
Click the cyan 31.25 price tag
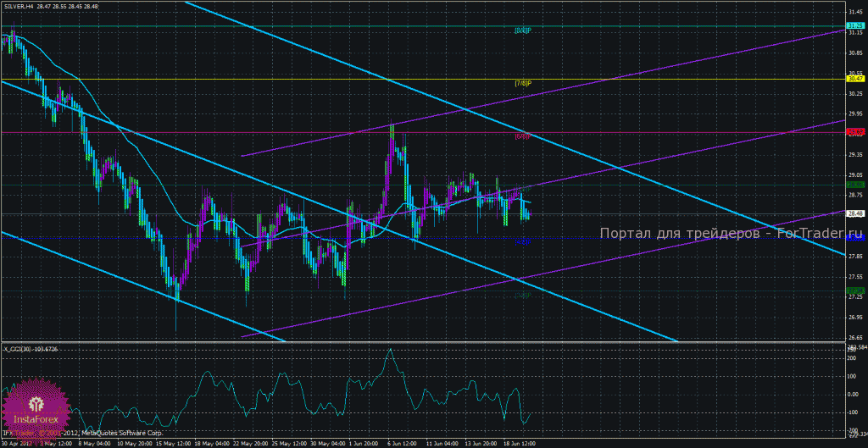tap(856, 26)
